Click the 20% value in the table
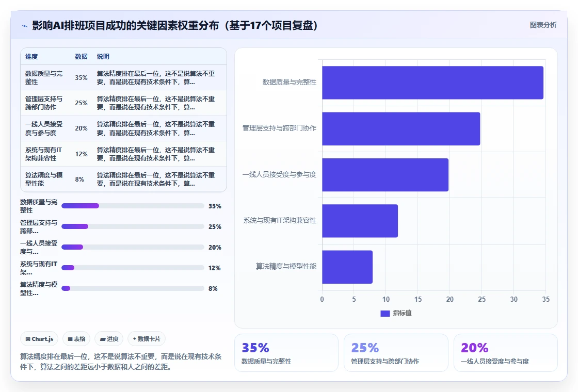578x392 pixels. coord(81,128)
